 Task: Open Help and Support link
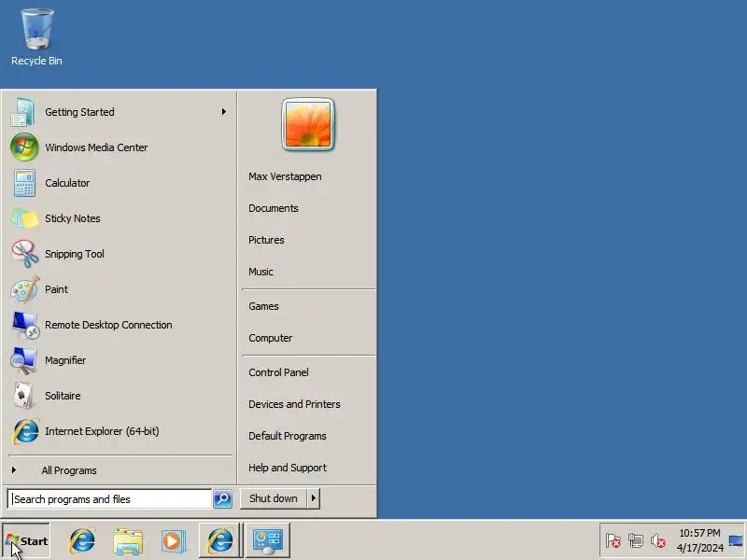click(x=288, y=469)
